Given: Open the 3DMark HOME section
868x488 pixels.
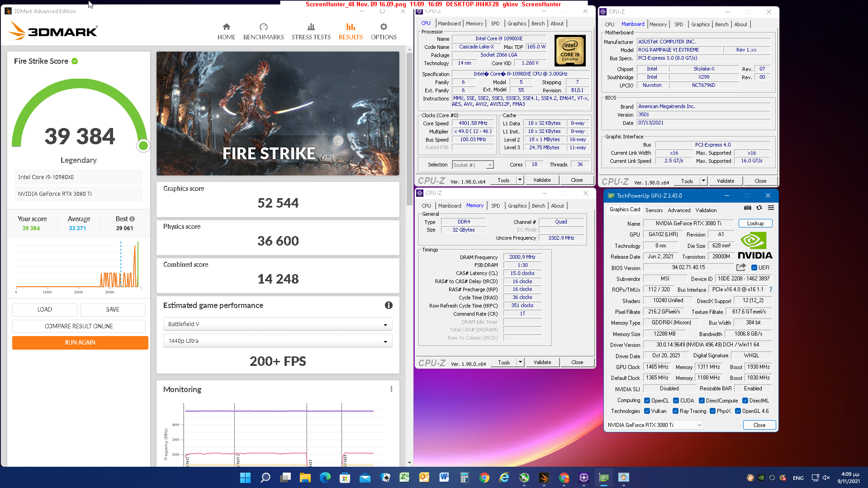Looking at the screenshot, I should 226,32.
